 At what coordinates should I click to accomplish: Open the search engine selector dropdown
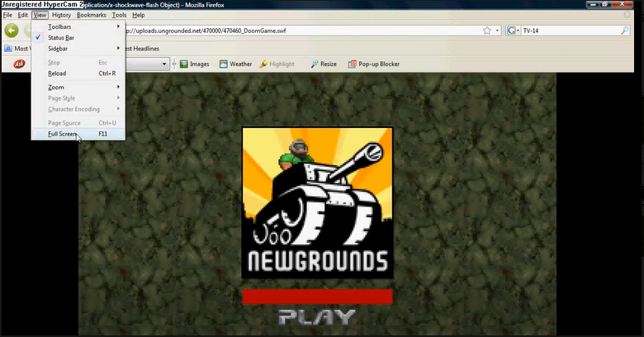(x=518, y=31)
